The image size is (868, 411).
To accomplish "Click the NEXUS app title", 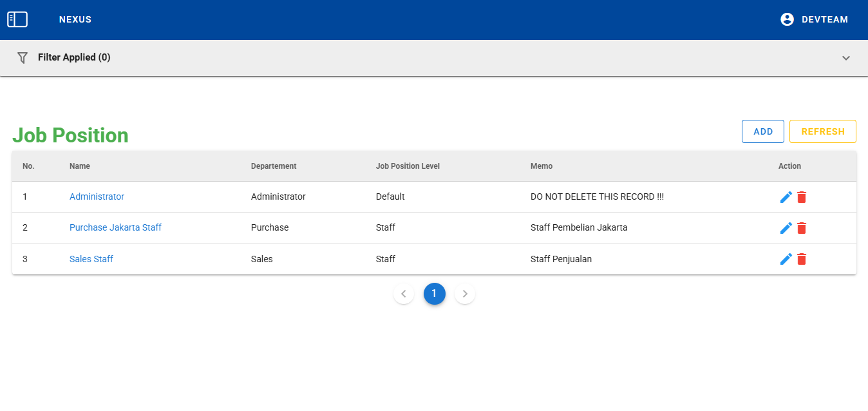I will 75,19.
